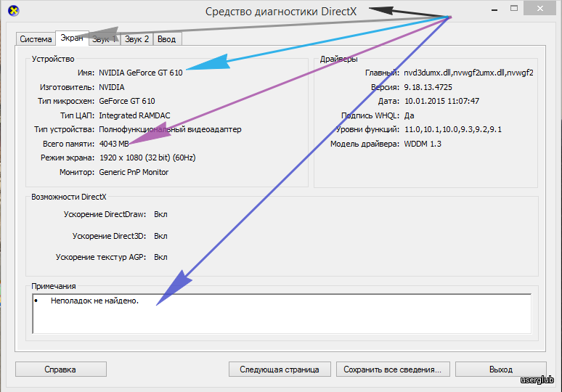The height and width of the screenshot is (392, 562).
Task: Close the DirectX diagnostic window
Action: (539, 8)
